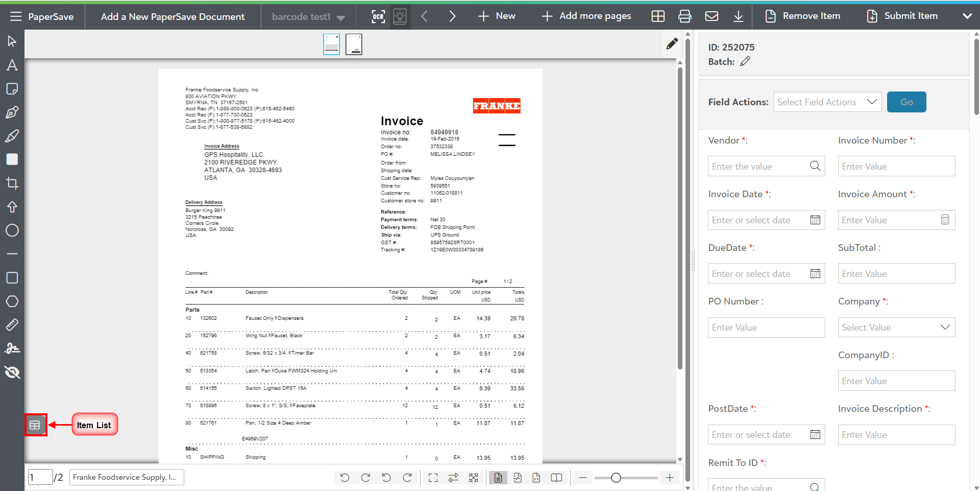Pick the measurement ruler tool

12,325
